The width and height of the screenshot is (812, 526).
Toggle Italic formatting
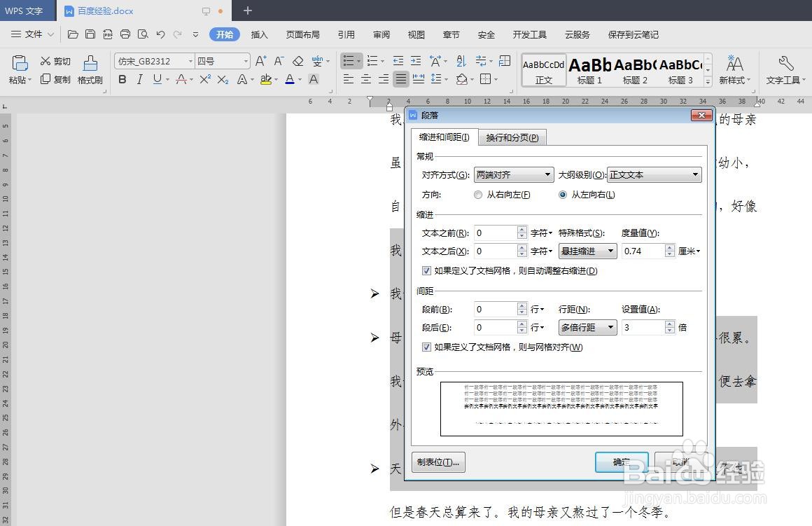pyautogui.click(x=139, y=79)
